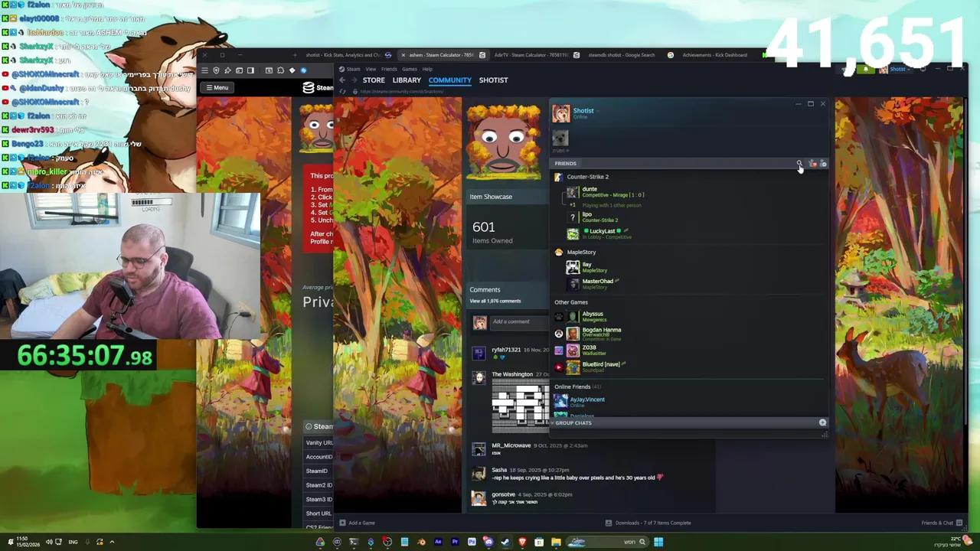Viewport: 980px width, 551px height.
Task: Click Soundpad icon beside BlueBird
Action: [558, 367]
